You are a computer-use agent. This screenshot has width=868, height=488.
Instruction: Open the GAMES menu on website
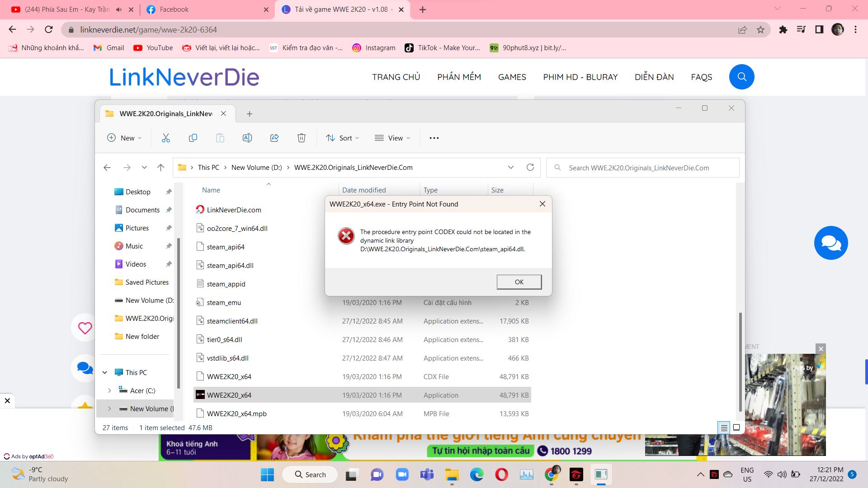(x=512, y=77)
